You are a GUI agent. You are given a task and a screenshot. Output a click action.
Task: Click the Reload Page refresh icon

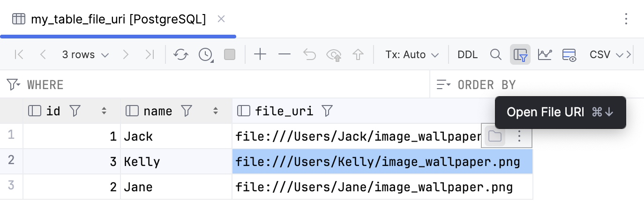(181, 55)
